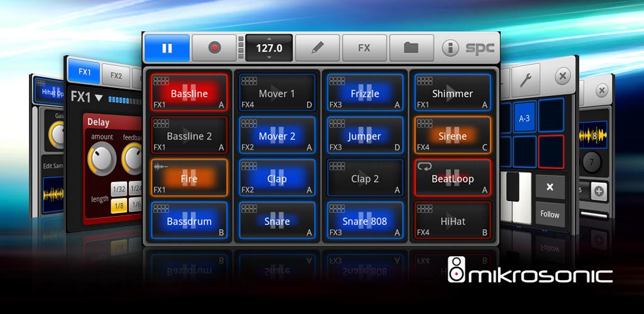Click the waveform icon on Fire pad
Screen dimensions: 644x314
(x=161, y=166)
